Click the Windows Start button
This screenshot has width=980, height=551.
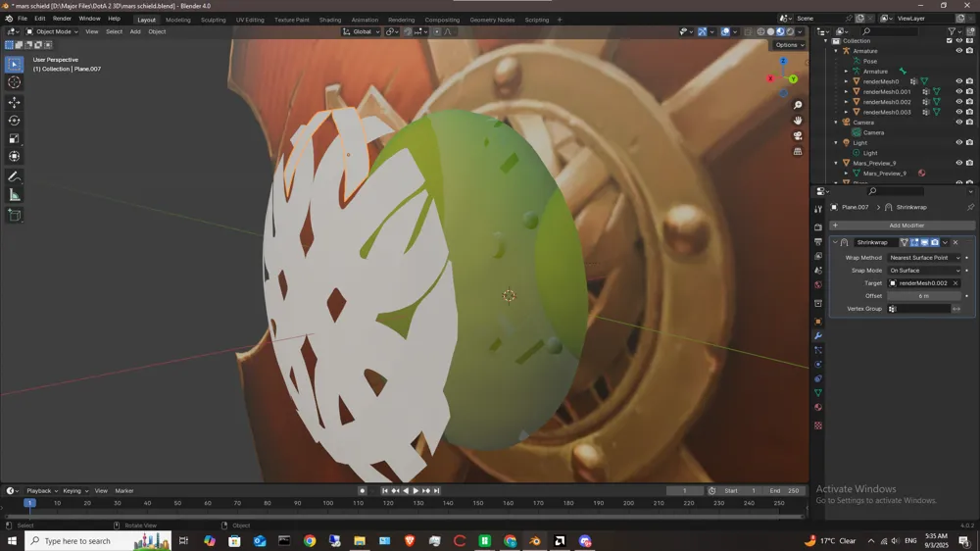12,541
